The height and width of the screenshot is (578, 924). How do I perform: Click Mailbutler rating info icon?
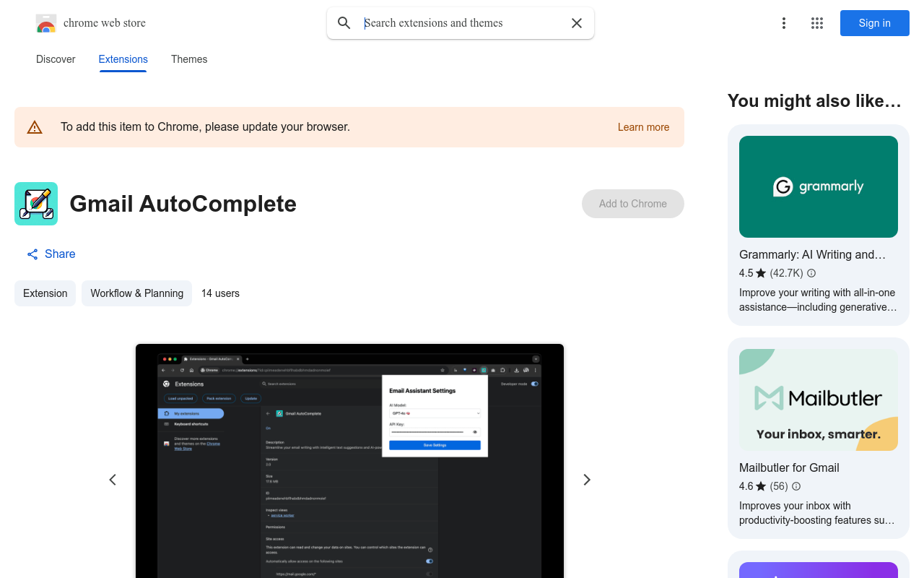pos(796,486)
